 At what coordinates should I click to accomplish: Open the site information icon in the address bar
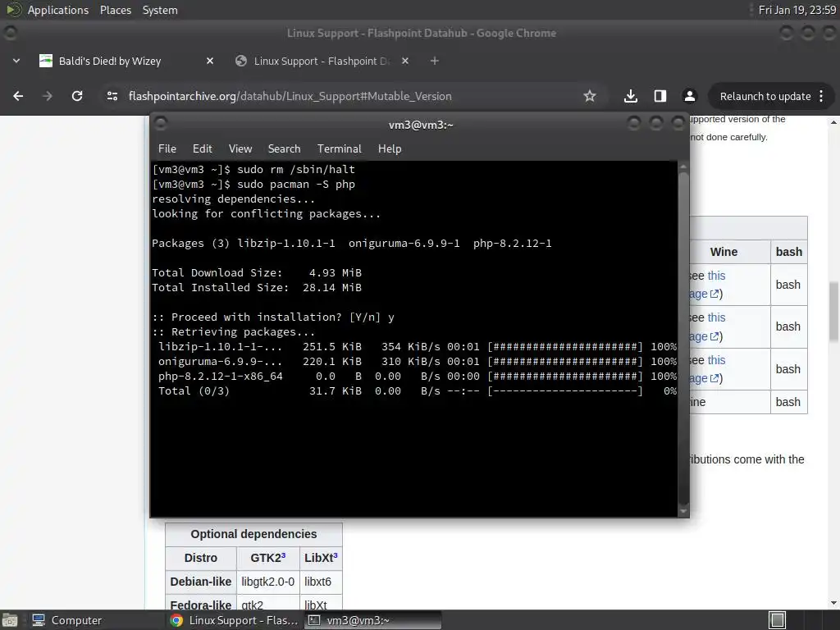pos(112,96)
